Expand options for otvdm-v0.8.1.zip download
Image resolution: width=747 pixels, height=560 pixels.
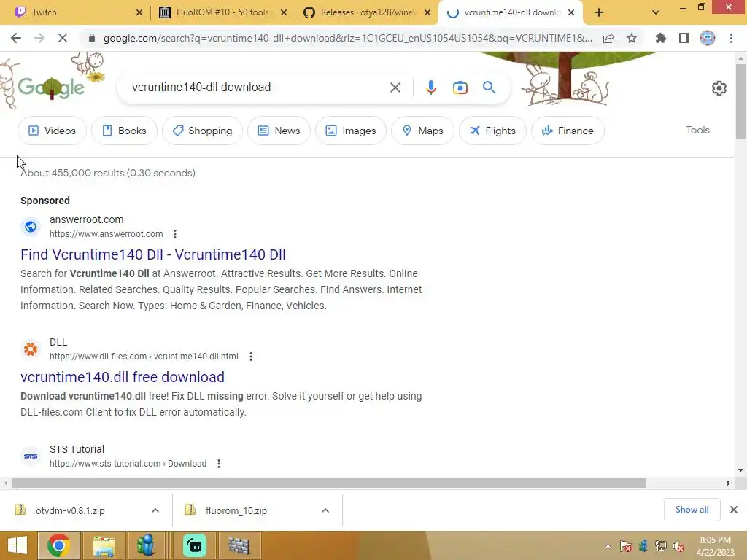tap(155, 510)
